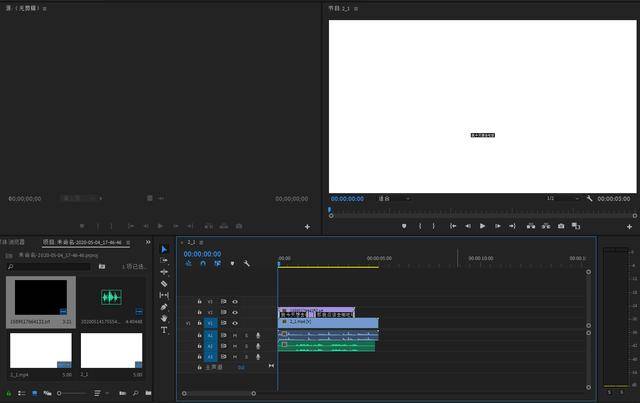The width and height of the screenshot is (640, 403).
Task: Open sort icons dropdown in project panel
Action: [x=101, y=393]
